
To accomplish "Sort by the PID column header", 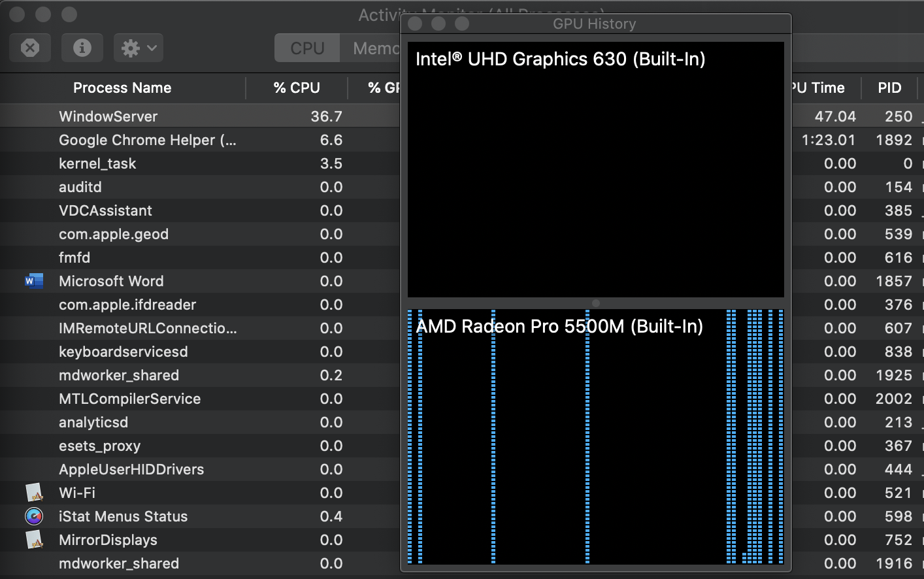I will tap(889, 88).
